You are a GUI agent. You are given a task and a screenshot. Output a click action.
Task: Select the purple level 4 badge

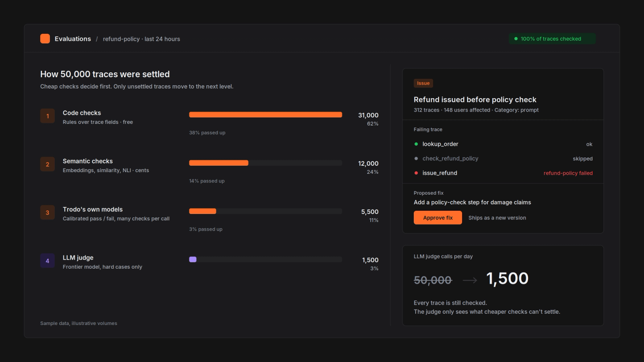(x=47, y=261)
